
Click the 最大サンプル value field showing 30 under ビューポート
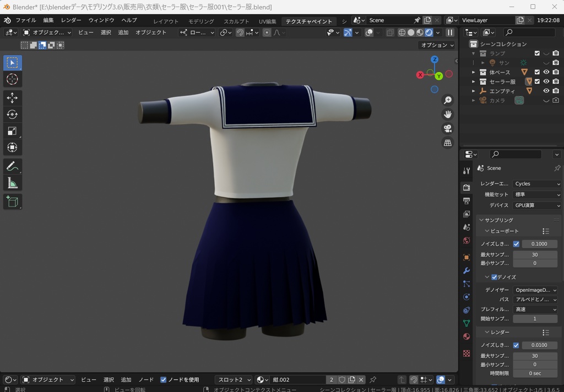pyautogui.click(x=534, y=255)
